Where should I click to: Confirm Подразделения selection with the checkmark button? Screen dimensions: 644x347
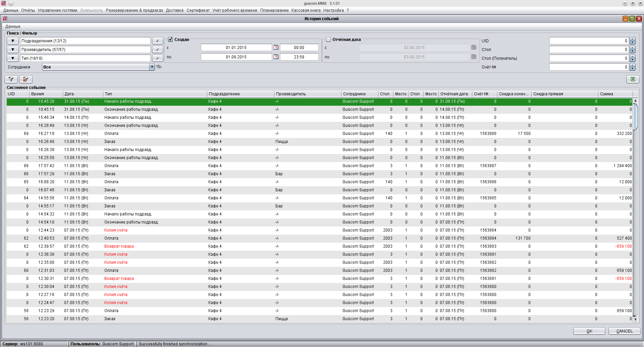coord(157,41)
